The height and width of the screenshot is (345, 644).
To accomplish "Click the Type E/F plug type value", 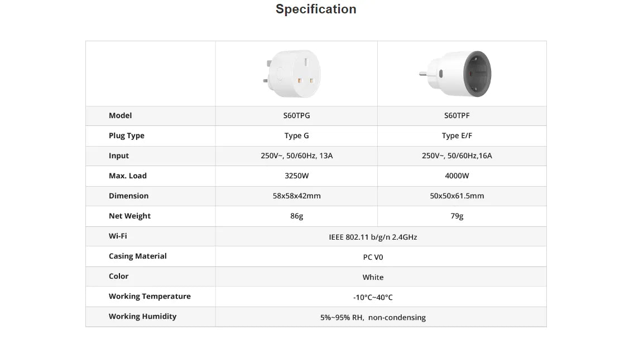I will point(457,136).
